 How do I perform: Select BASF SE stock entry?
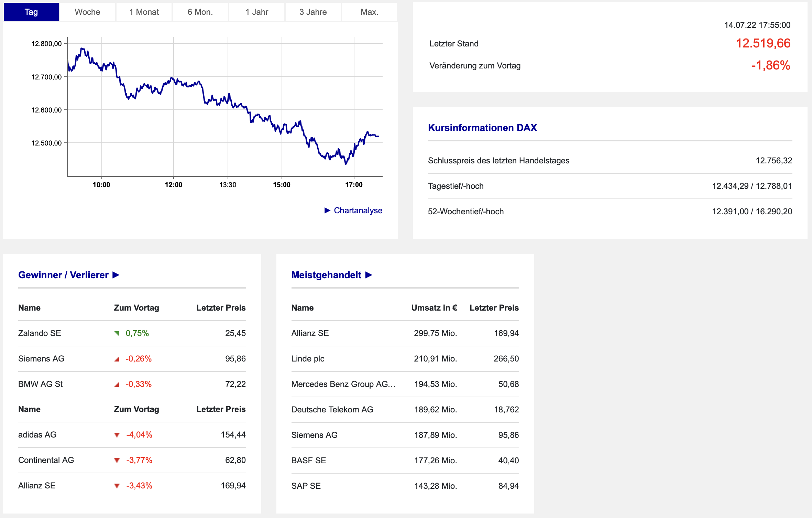(308, 461)
